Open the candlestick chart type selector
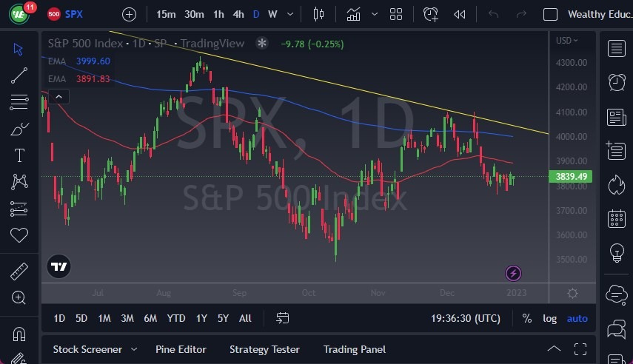The height and width of the screenshot is (364, 633). point(319,14)
